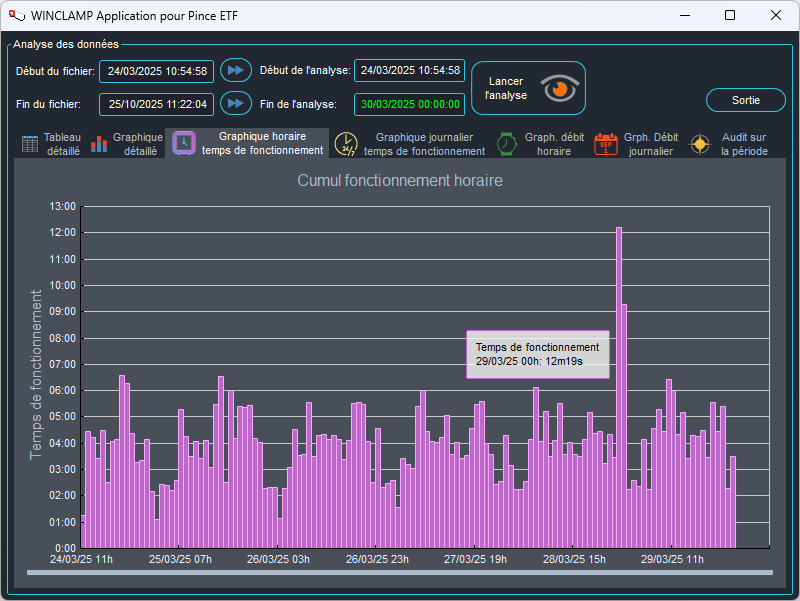Click the Début de l'analyse date field
This screenshot has width=800, height=601.
[x=410, y=70]
